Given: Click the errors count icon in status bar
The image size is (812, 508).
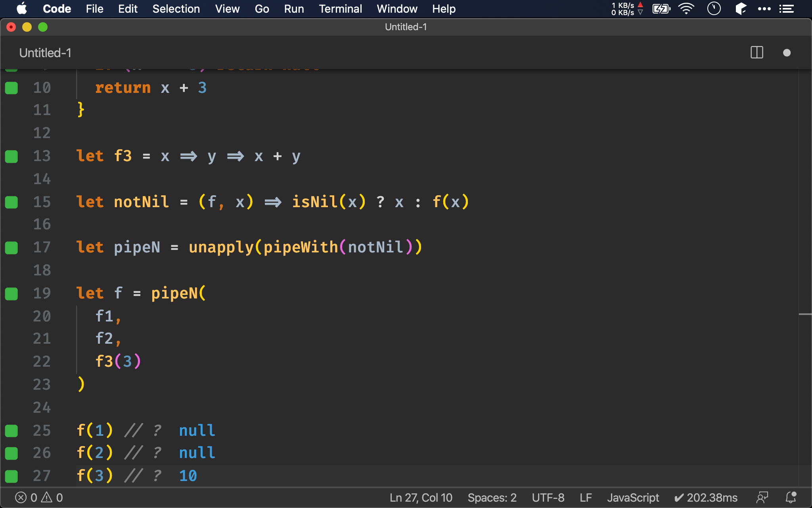Looking at the screenshot, I should click(21, 498).
